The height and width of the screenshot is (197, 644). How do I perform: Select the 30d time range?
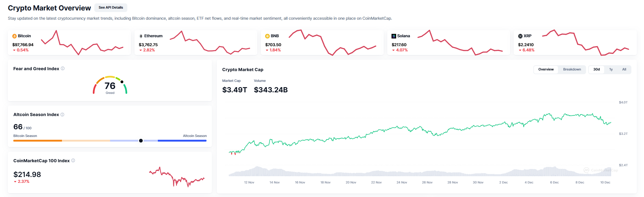597,70
